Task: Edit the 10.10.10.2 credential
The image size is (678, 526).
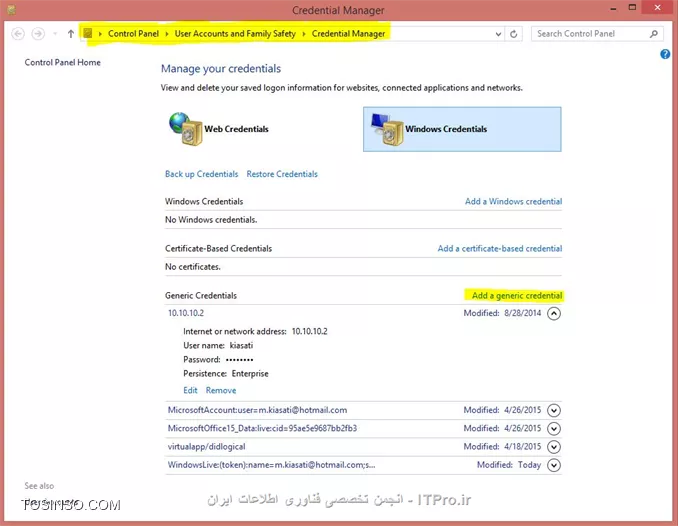Action: coord(190,390)
